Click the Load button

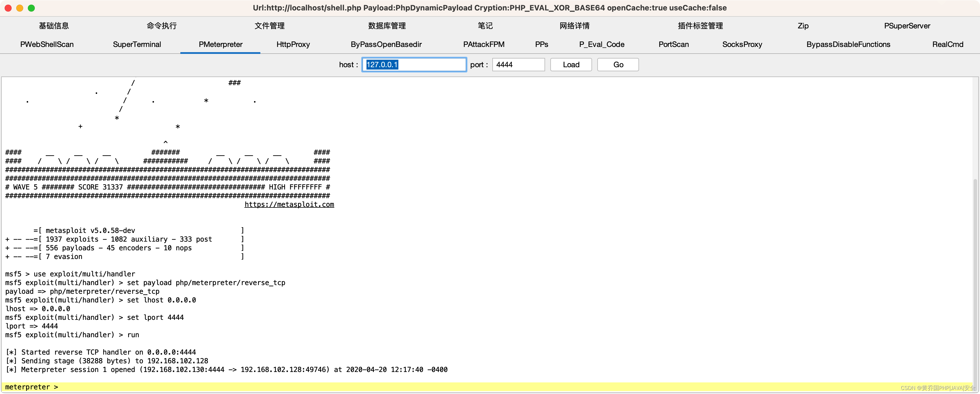coord(571,65)
